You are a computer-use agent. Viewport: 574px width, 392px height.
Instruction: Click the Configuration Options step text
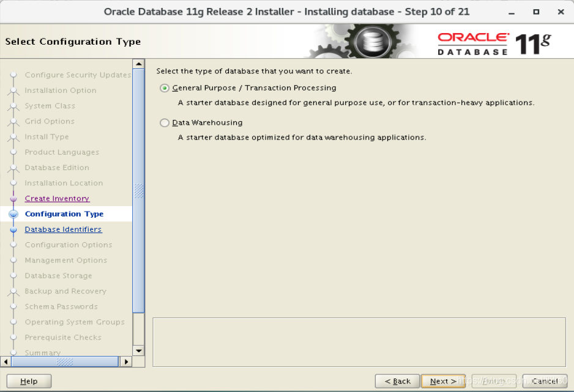(x=69, y=245)
